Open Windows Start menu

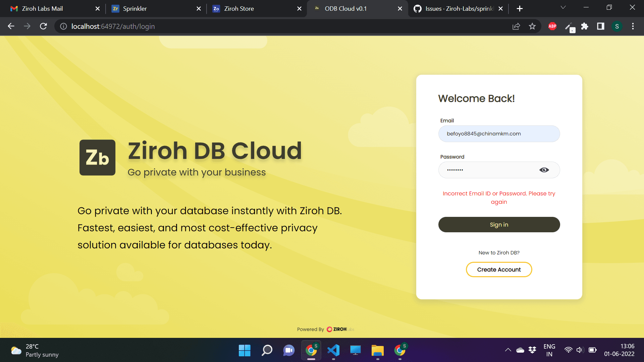245,351
